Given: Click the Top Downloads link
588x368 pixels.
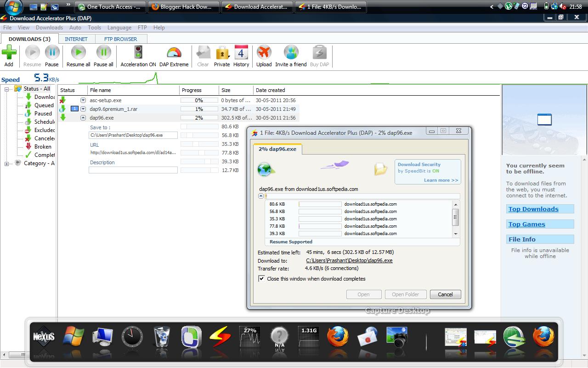Looking at the screenshot, I should pos(533,209).
